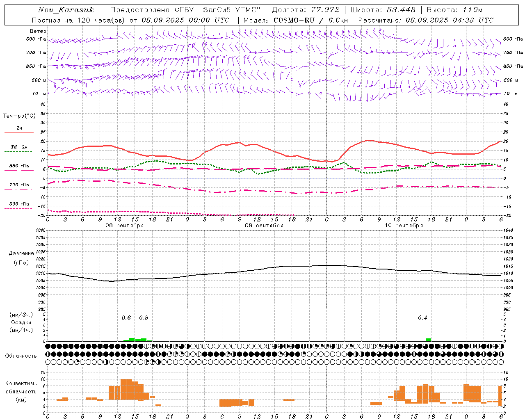Click the "Давление" pressure panel label

coord(21,253)
